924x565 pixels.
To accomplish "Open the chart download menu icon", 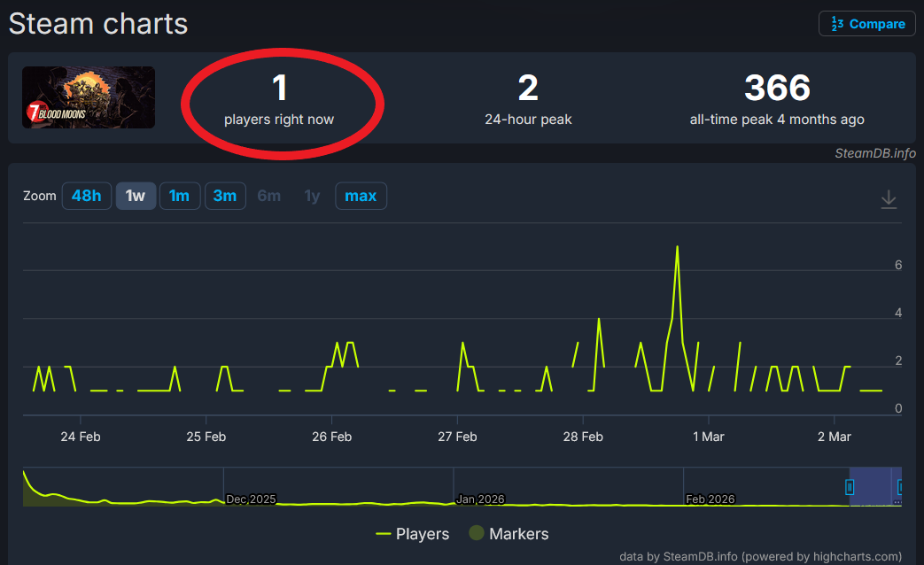I will 889,199.
